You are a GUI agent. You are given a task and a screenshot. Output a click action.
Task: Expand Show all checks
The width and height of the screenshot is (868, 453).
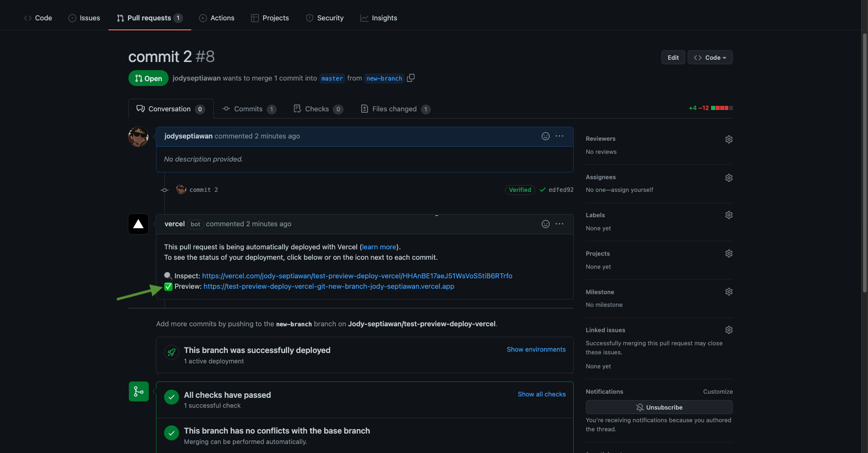[x=541, y=394]
